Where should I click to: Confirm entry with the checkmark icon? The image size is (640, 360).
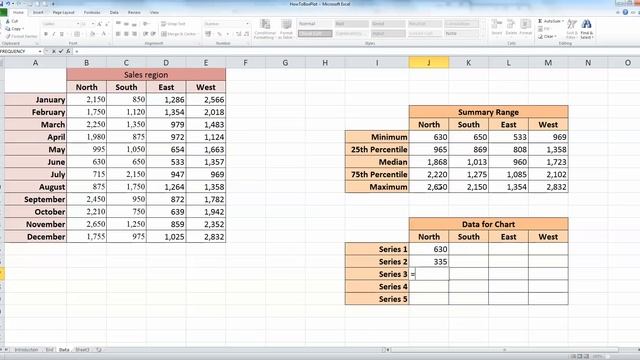pos(61,51)
